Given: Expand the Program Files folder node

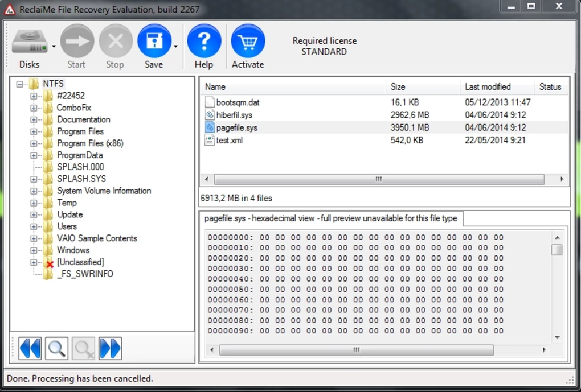Looking at the screenshot, I should click(x=34, y=131).
